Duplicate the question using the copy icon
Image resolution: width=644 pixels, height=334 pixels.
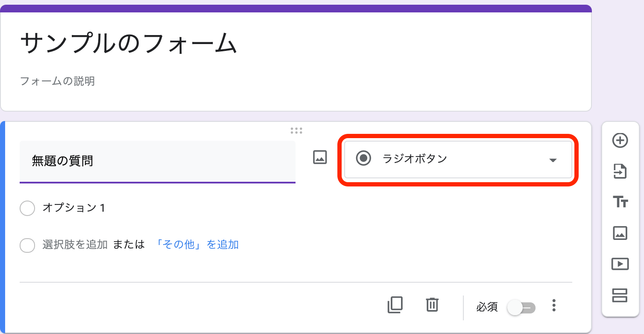pos(395,305)
